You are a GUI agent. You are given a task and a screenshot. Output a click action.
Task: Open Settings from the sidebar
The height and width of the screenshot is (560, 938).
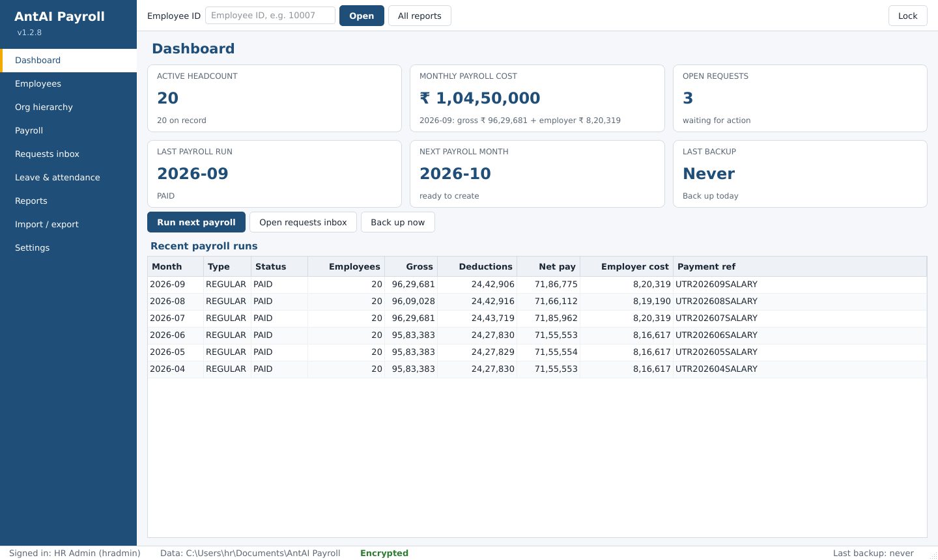pyautogui.click(x=68, y=248)
